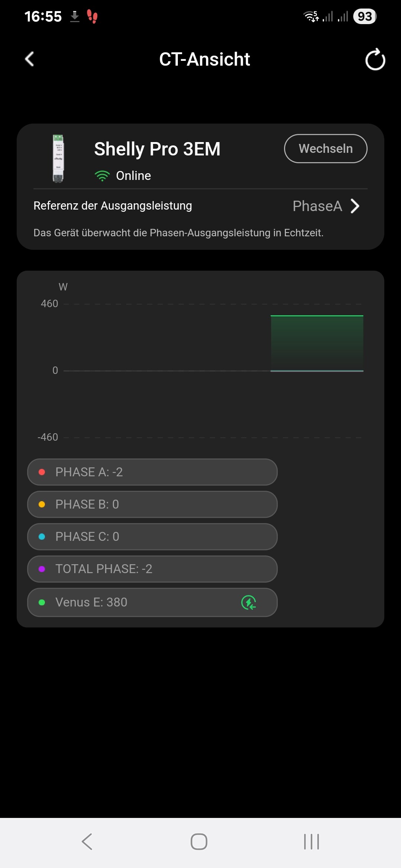Tap the battery indicator in status bar
This screenshot has width=401, height=868.
click(365, 16)
